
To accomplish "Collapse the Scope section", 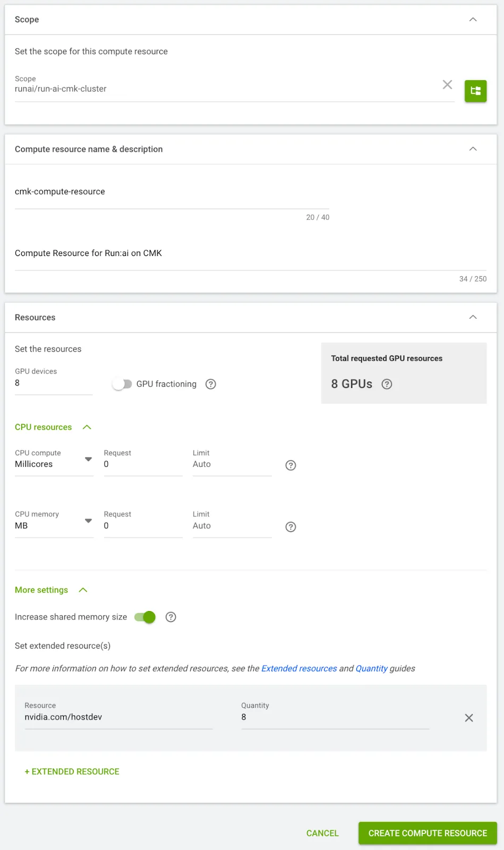I will [x=473, y=20].
